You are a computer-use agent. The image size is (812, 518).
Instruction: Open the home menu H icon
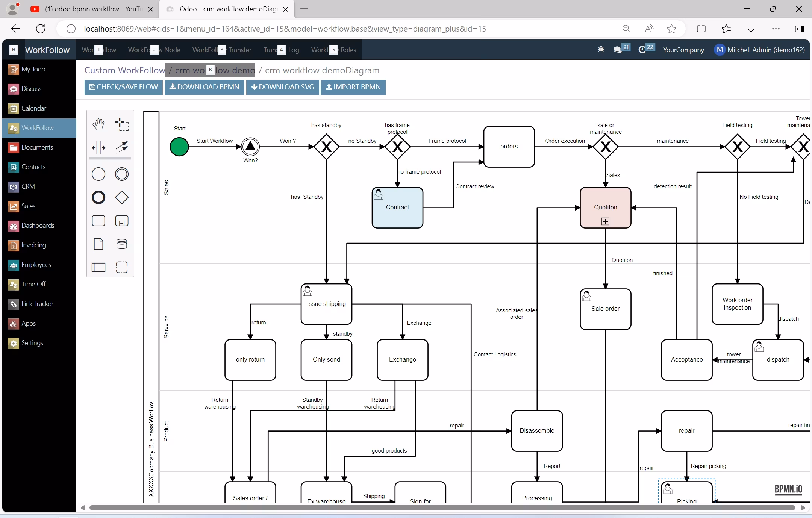[14, 50]
